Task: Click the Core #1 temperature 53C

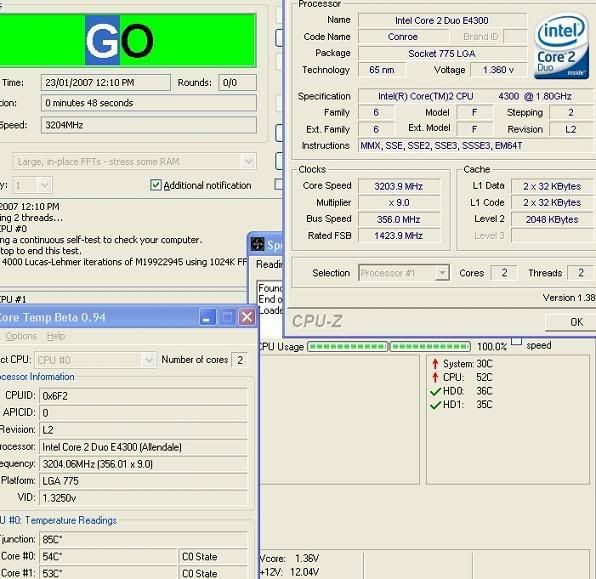Action: point(108,573)
